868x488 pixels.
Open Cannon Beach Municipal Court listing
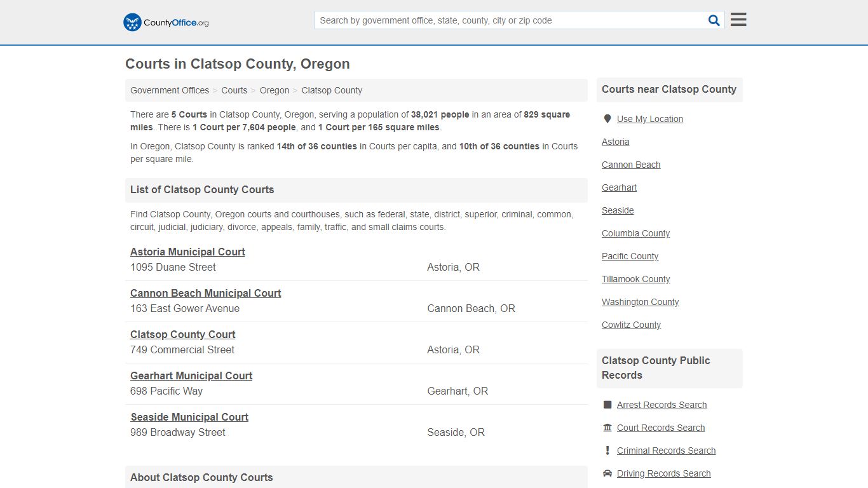206,293
